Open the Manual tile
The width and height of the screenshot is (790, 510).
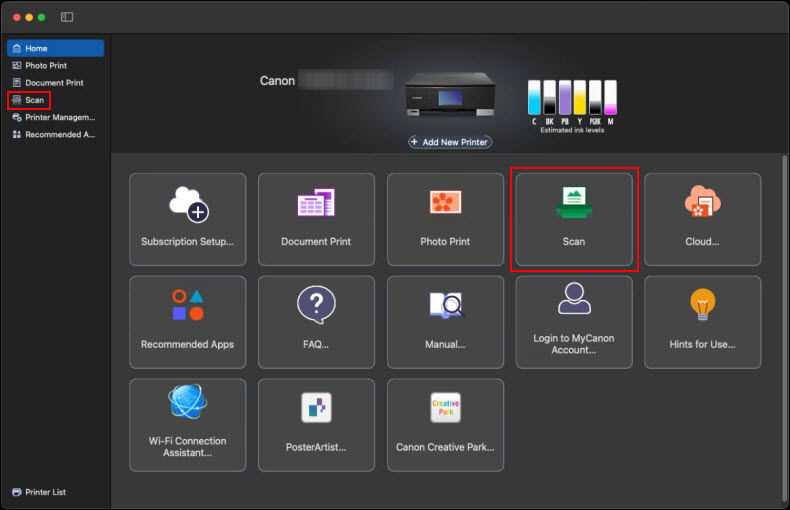[445, 322]
